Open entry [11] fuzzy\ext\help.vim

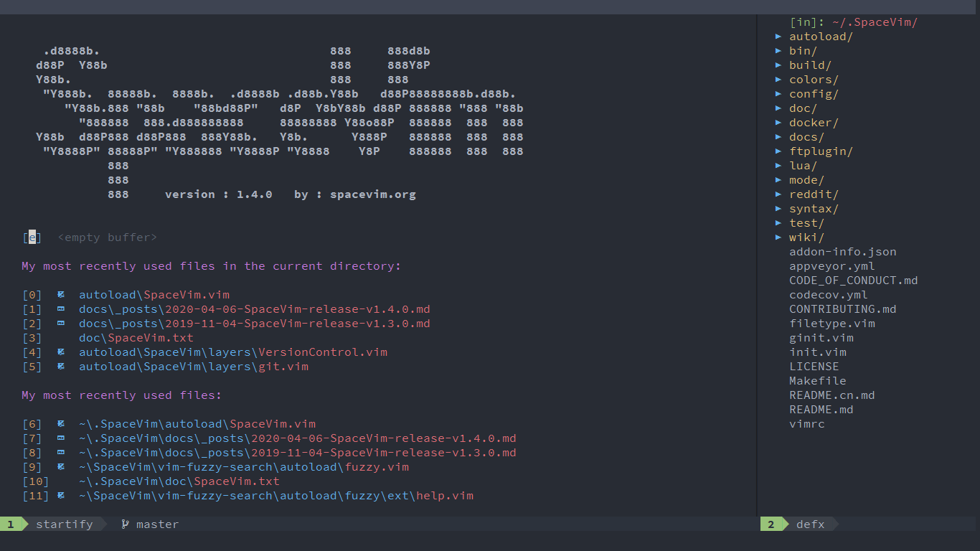tap(248, 495)
